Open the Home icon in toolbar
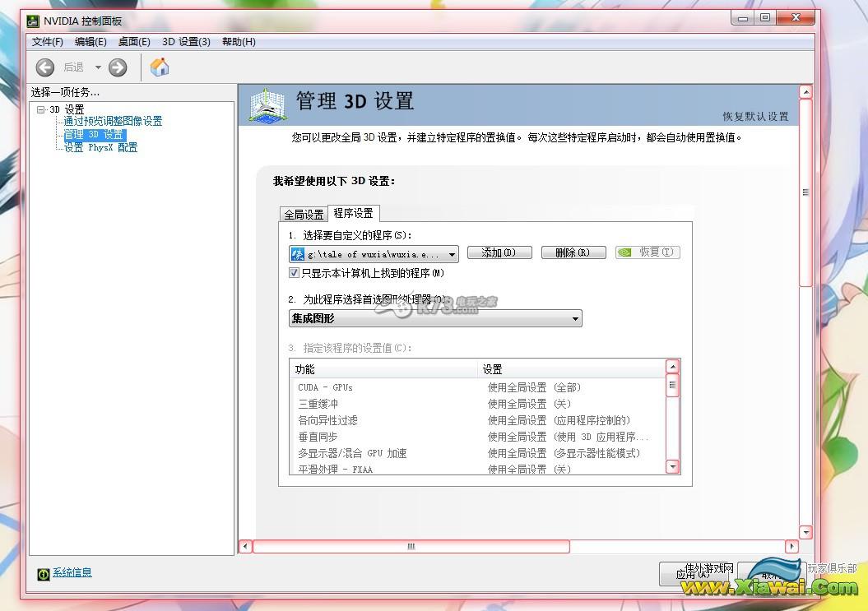This screenshot has height=611, width=868. (x=160, y=67)
